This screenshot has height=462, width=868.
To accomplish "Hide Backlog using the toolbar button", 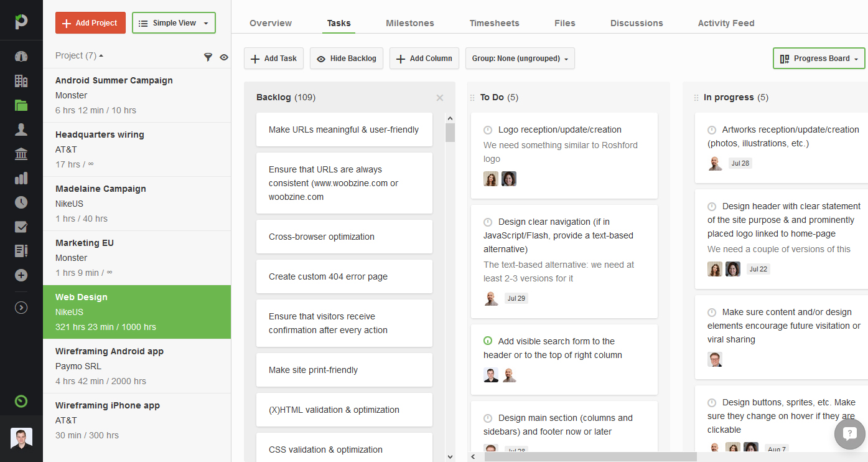I will 346,59.
